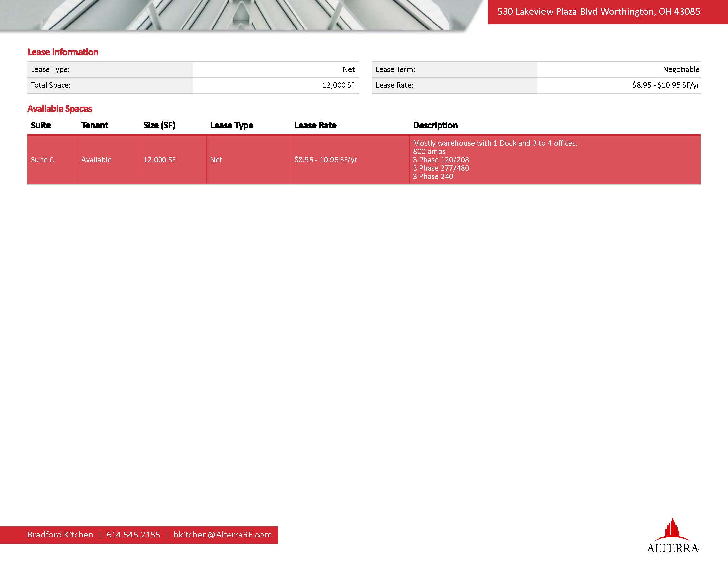This screenshot has width=728, height=563.
Task: Click the Tenant column header
Action: pyautogui.click(x=95, y=126)
